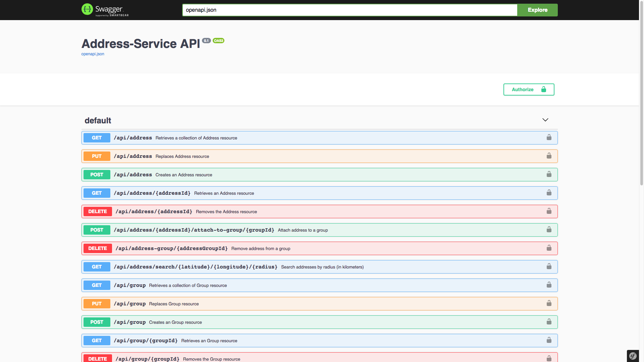Expand POST /api/address Creates an Address resource
This screenshot has height=362, width=644.
319,175
